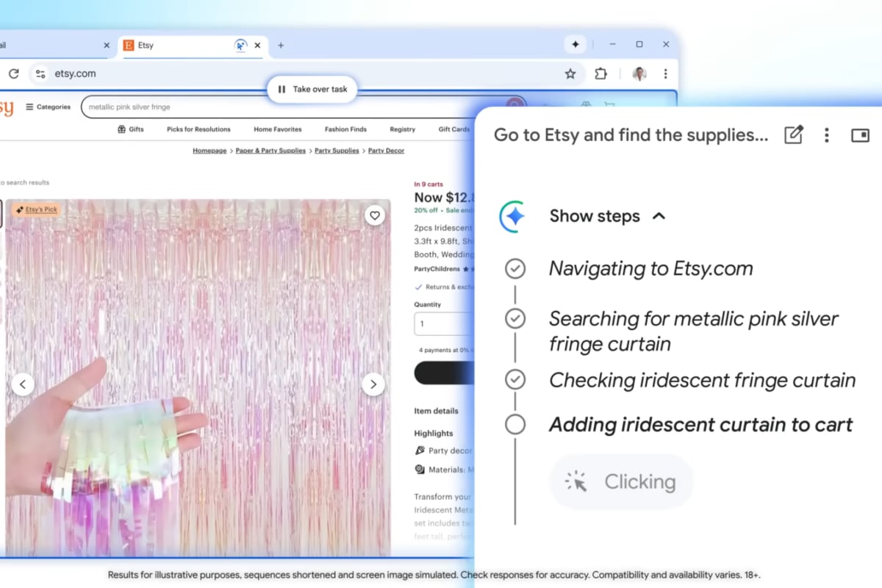Click the Etsy's Pick badge
882x588 pixels.
point(36,210)
